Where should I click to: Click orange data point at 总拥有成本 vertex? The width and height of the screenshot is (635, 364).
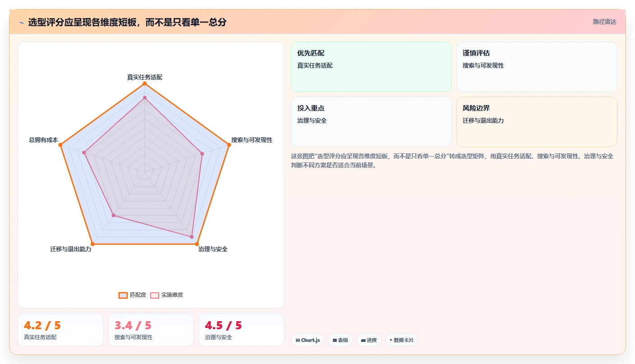[x=60, y=145]
